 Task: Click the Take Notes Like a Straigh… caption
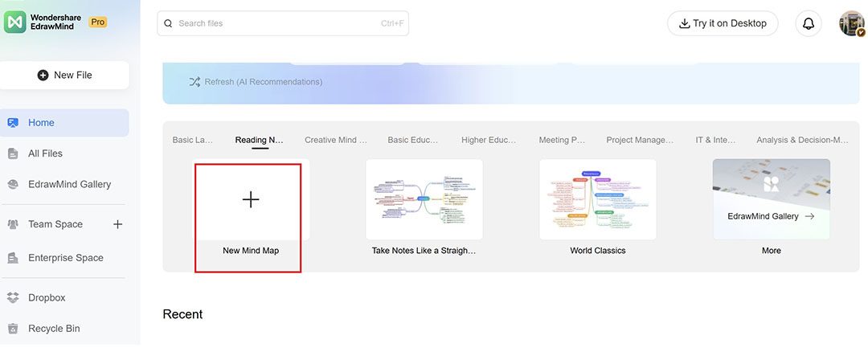pyautogui.click(x=424, y=251)
